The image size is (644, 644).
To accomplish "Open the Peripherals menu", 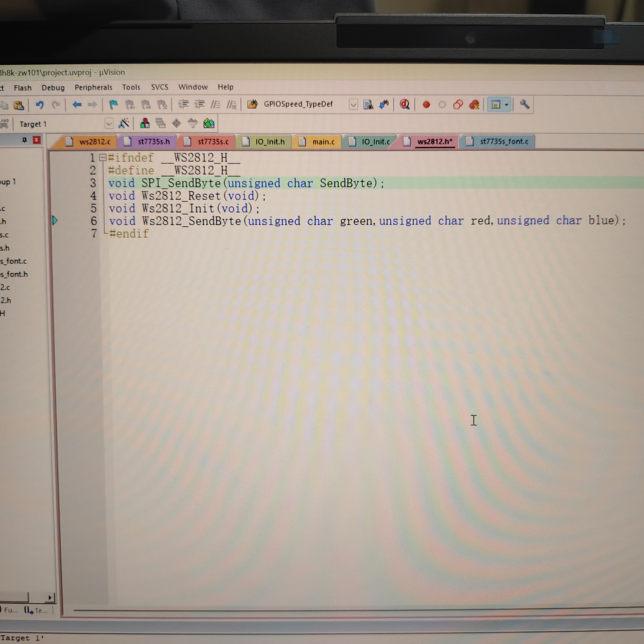I will [93, 87].
